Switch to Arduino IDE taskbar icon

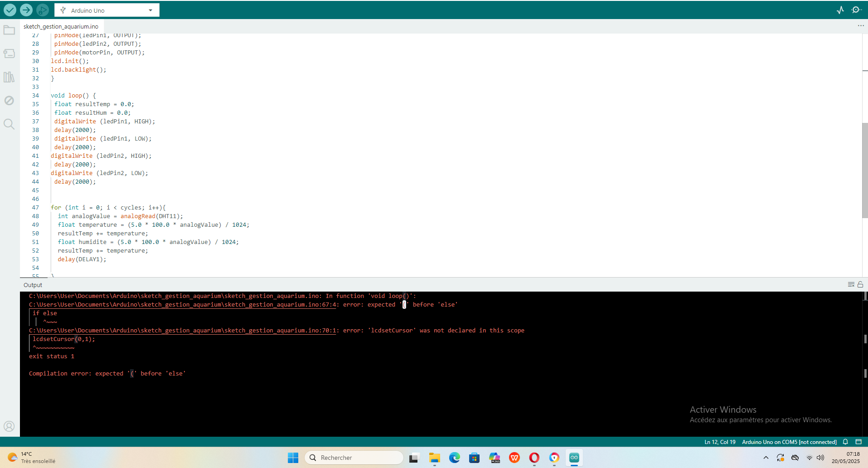pos(574,458)
